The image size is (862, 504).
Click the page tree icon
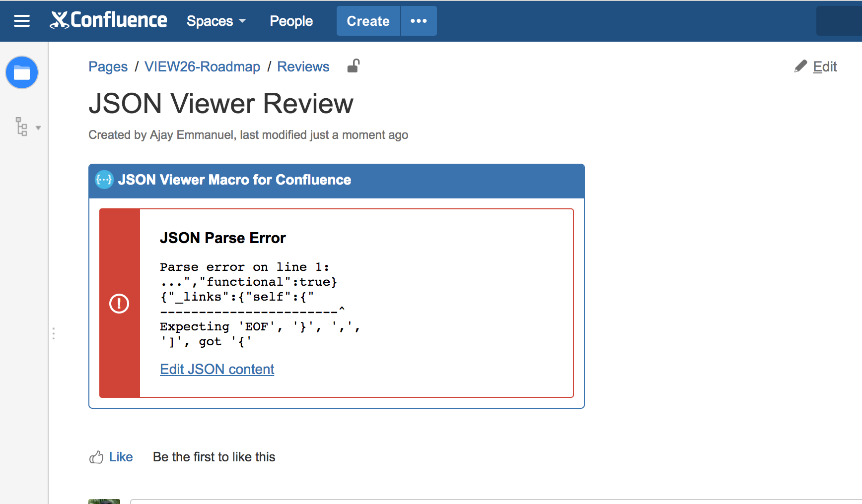point(21,127)
